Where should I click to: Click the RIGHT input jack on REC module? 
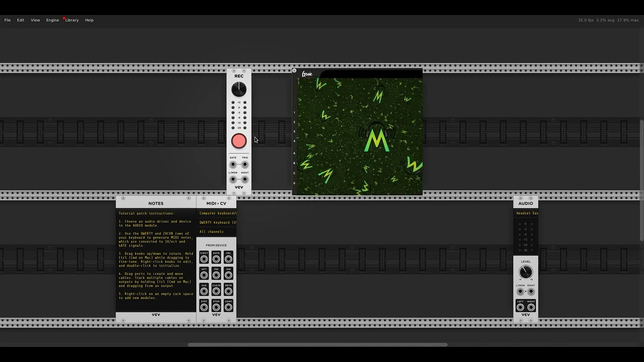pos(245,179)
